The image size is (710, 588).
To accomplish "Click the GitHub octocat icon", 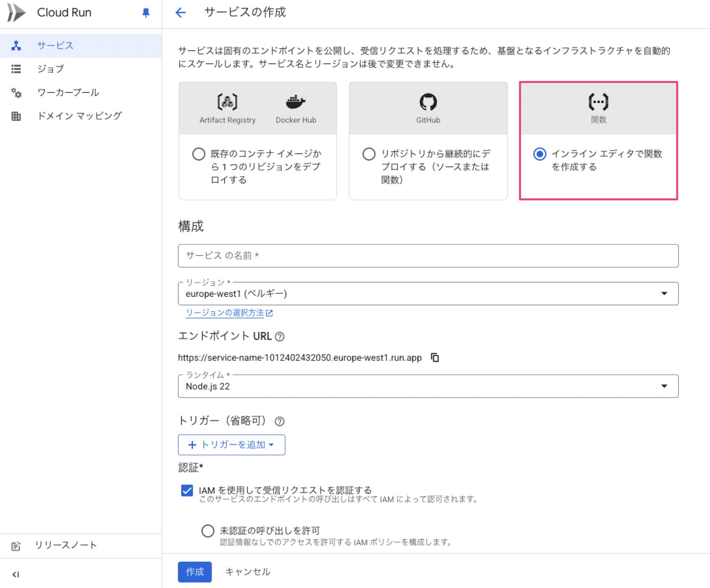I will coord(428,102).
